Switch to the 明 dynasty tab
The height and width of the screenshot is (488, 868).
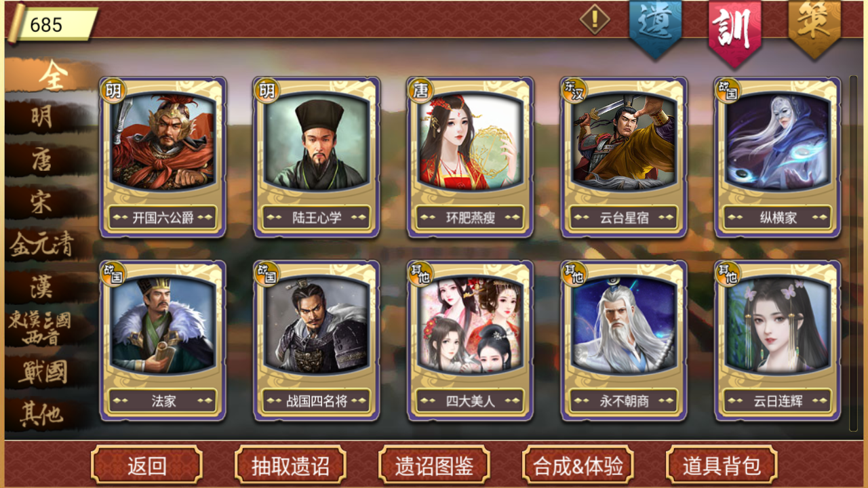(42, 117)
